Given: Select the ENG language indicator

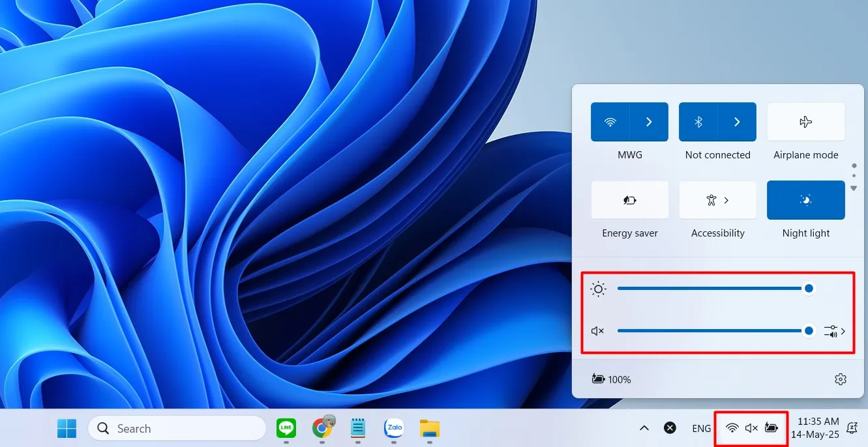Looking at the screenshot, I should click(701, 428).
